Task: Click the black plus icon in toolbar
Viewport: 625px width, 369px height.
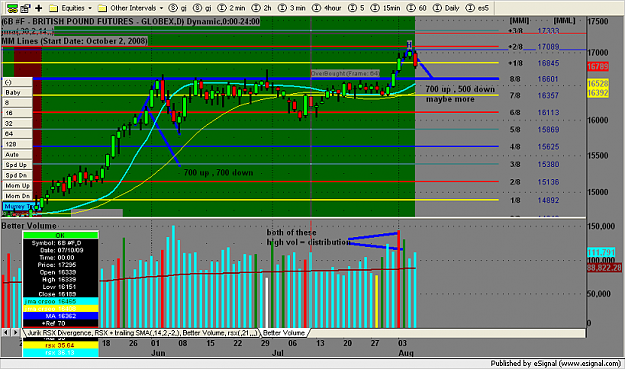Action: click(x=39, y=8)
